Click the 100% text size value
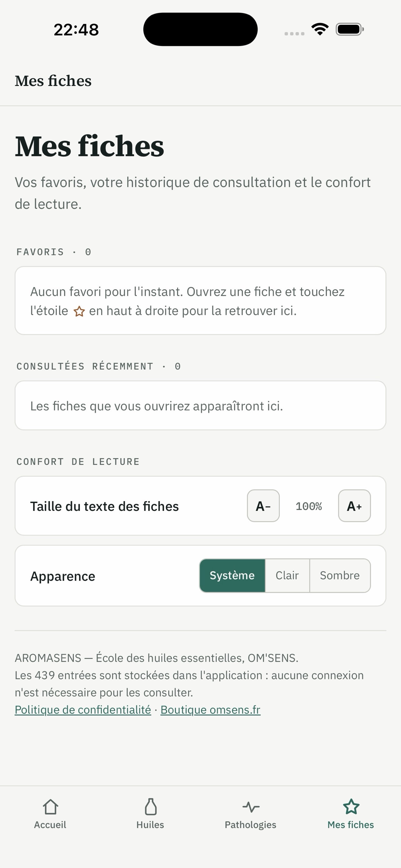This screenshot has width=401, height=868. coord(309,506)
